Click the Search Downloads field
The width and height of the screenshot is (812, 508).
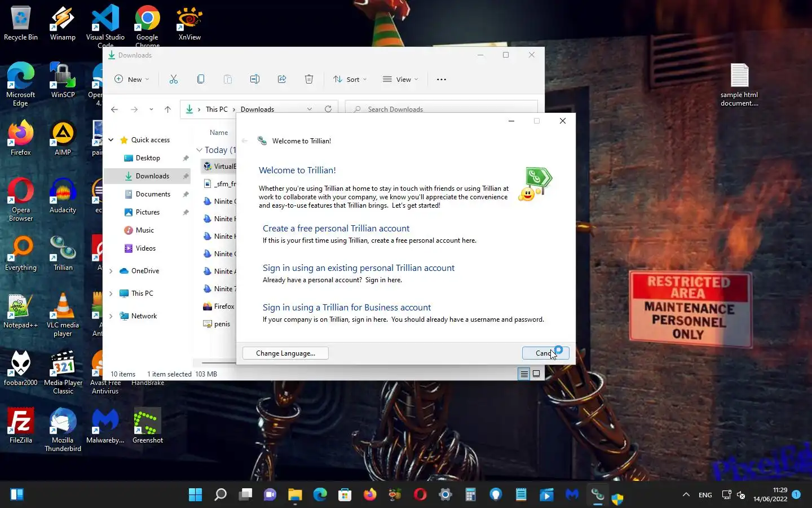[441, 109]
